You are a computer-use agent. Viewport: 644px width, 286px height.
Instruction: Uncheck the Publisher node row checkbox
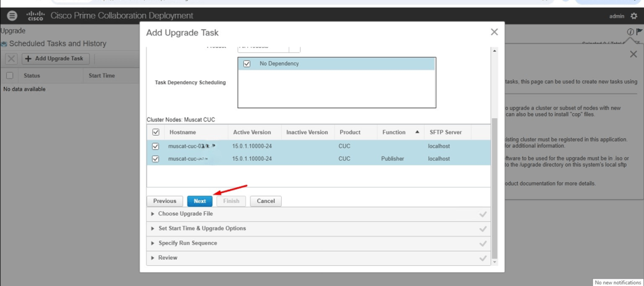tap(156, 159)
